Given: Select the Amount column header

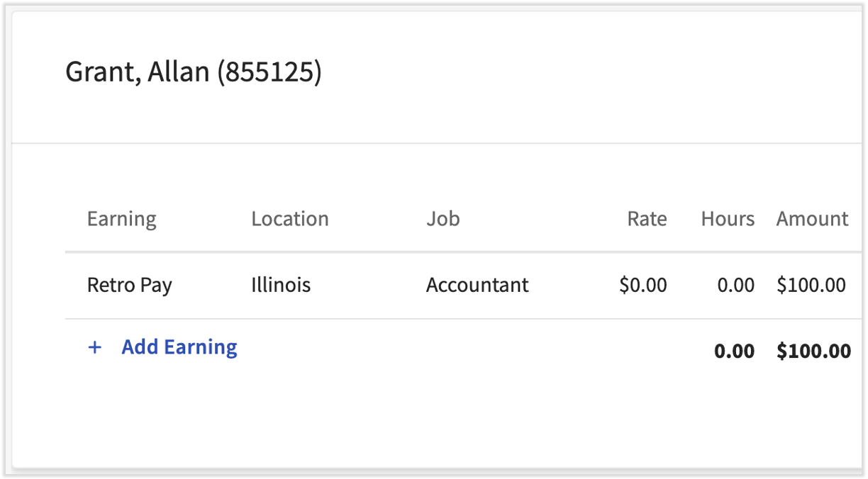Looking at the screenshot, I should point(812,219).
